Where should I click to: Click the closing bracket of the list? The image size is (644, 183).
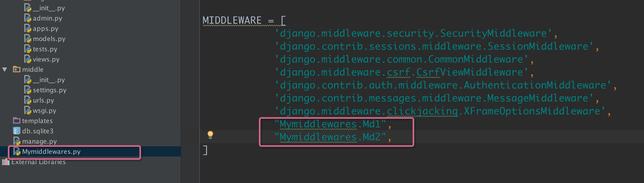click(x=205, y=150)
